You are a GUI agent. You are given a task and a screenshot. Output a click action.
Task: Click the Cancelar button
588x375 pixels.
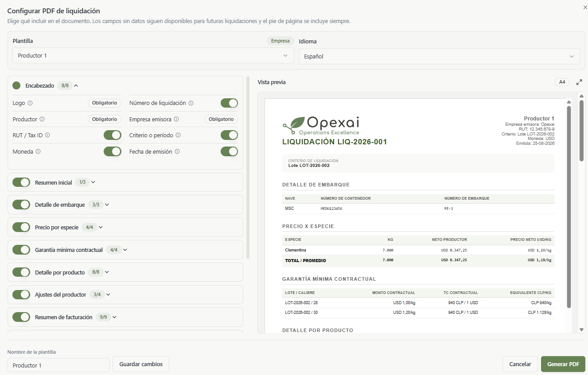[x=520, y=364]
